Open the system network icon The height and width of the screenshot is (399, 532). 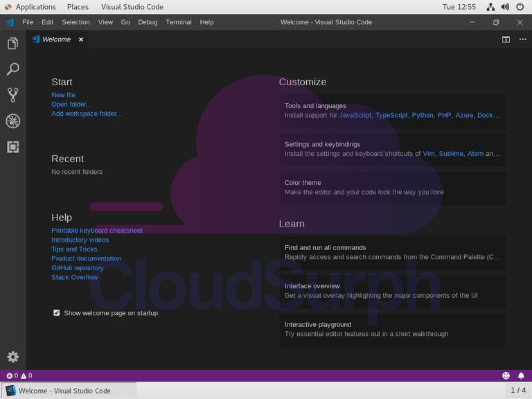[490, 7]
